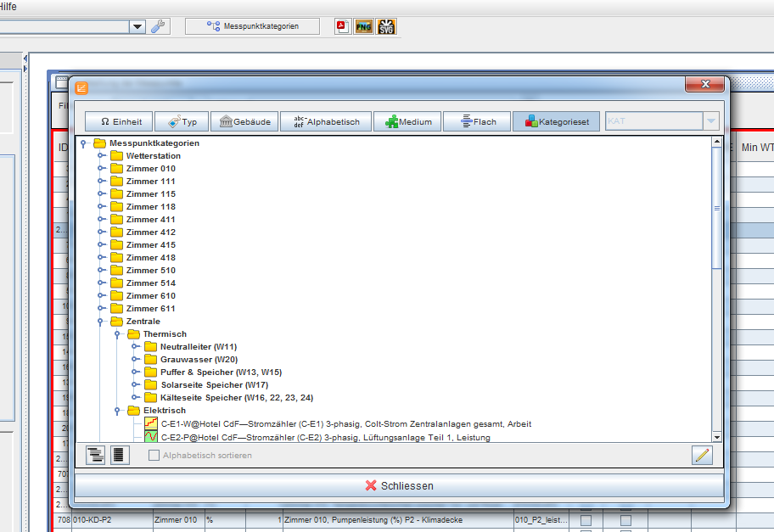Screen dimensions: 774x532
Task: Select C-E1-W@Hotel CdF Stromzähler entry
Action: [346, 424]
